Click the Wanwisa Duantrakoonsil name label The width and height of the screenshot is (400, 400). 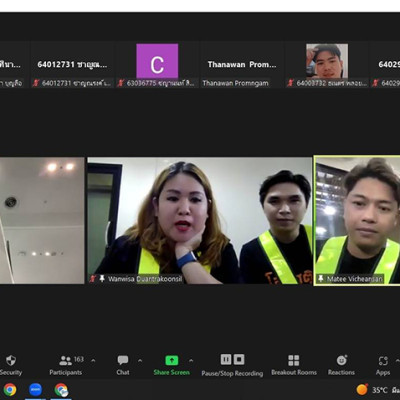(145, 279)
